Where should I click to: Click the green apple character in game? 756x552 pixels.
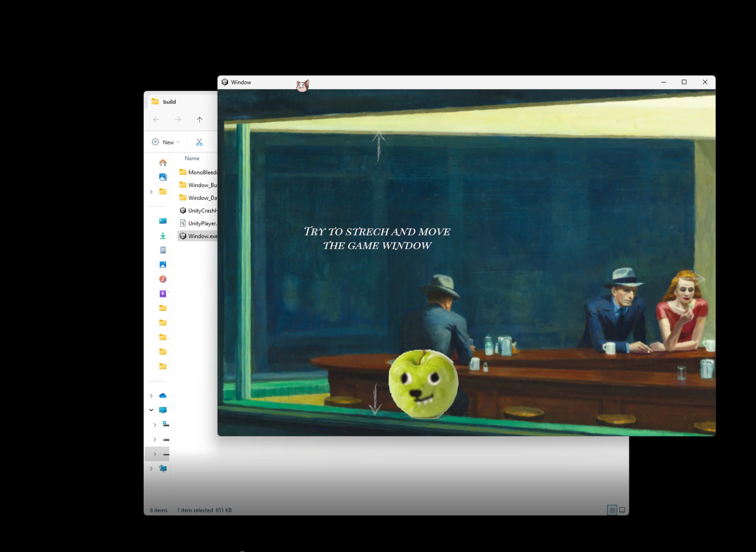pyautogui.click(x=423, y=384)
